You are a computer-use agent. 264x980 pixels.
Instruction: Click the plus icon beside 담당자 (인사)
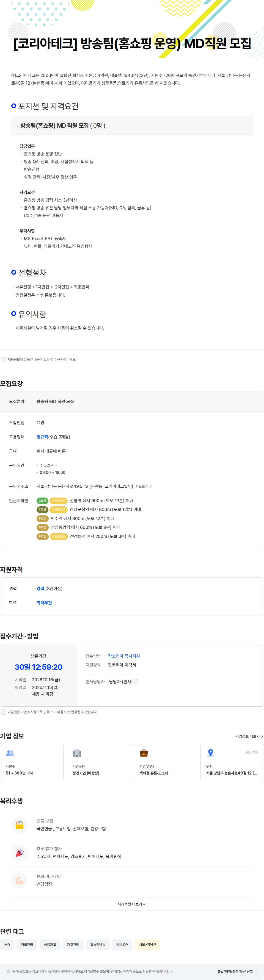[136, 681]
